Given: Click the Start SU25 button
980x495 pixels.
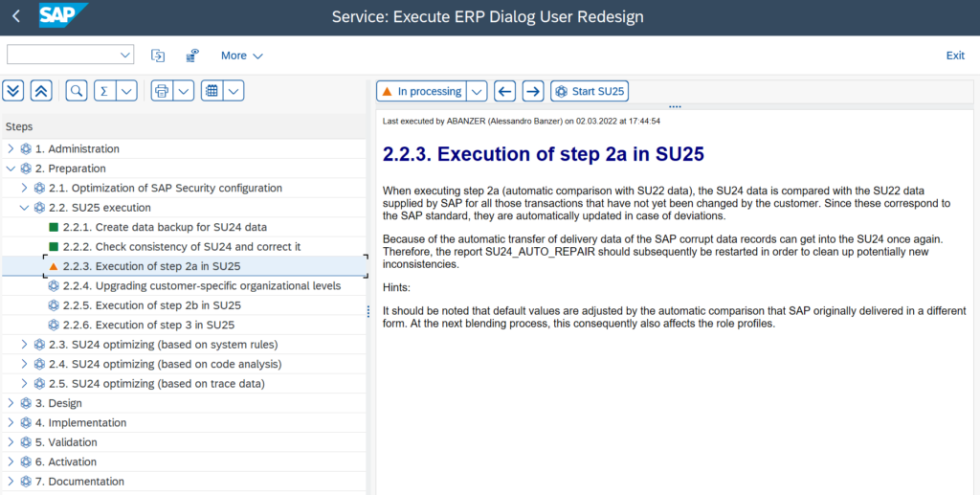Looking at the screenshot, I should [x=590, y=91].
